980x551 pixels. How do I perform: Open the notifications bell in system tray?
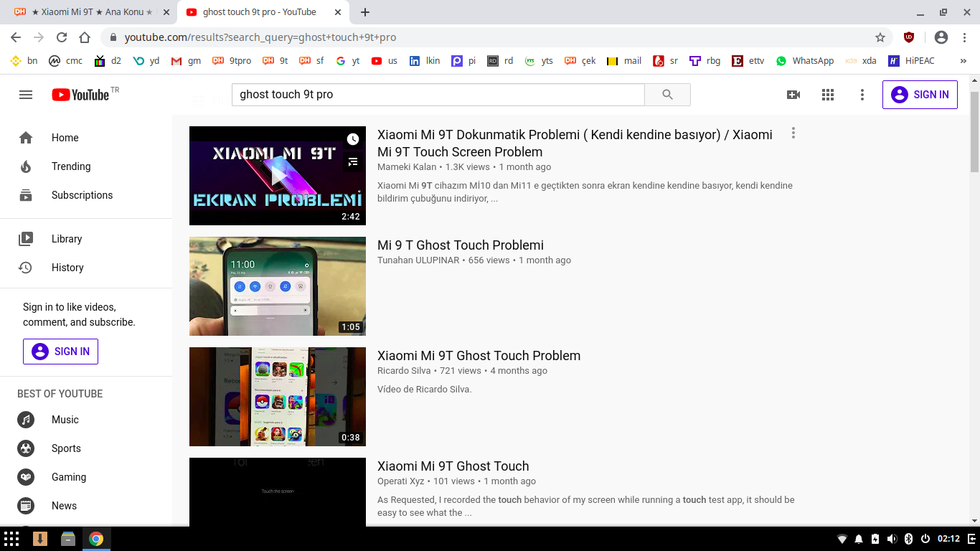coord(859,539)
